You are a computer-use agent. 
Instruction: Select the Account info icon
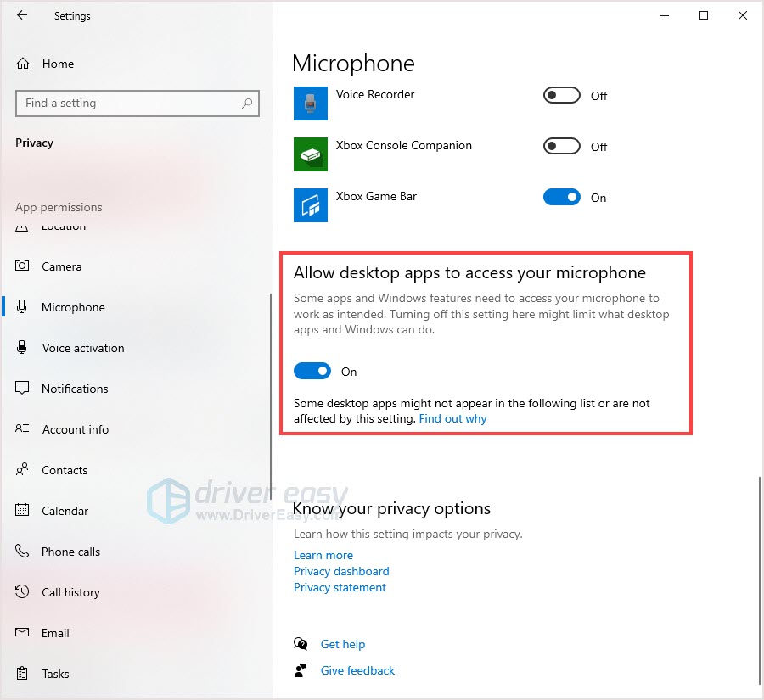[x=22, y=428]
